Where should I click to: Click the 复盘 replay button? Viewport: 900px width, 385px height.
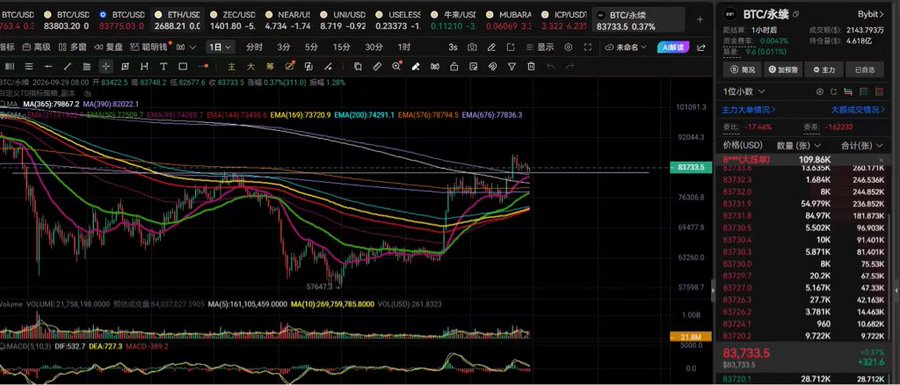click(x=108, y=47)
